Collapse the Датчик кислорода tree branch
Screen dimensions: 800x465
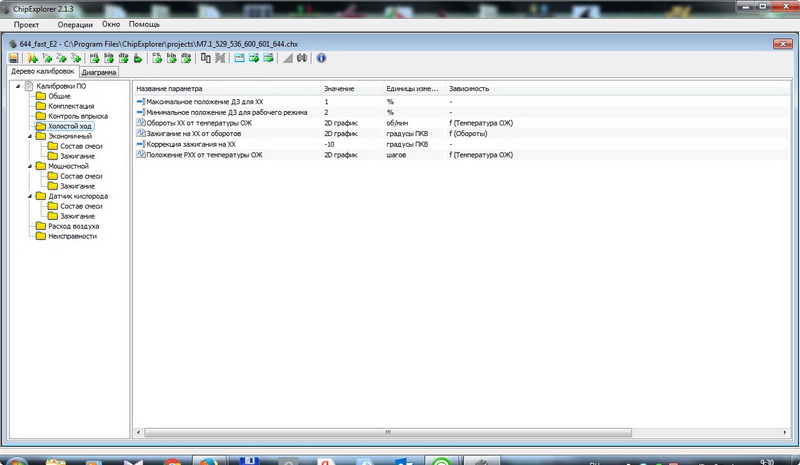(x=31, y=196)
